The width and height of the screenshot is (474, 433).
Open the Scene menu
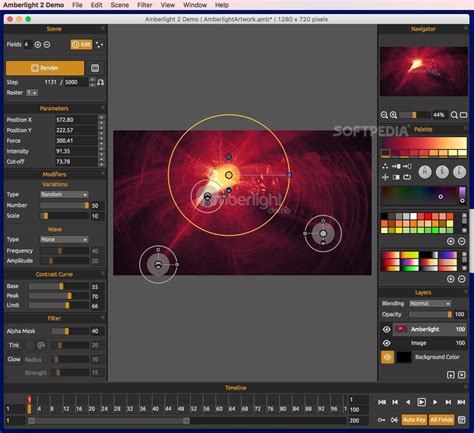coord(120,5)
